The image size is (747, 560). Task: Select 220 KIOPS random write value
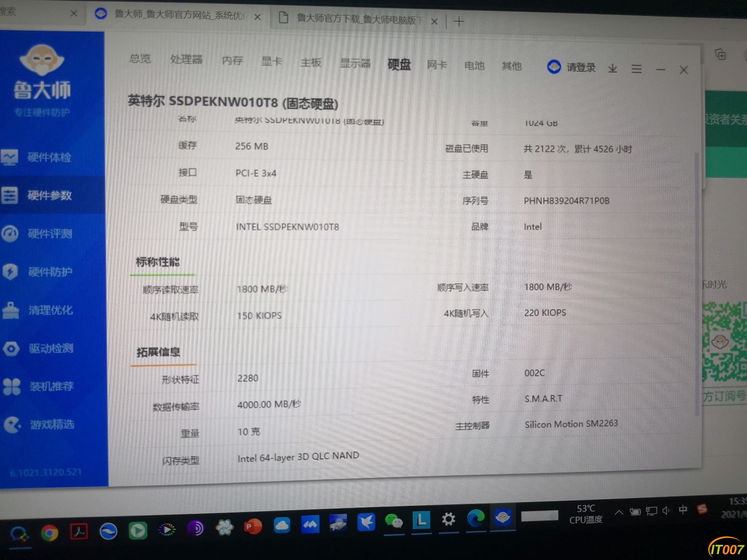tap(545, 313)
